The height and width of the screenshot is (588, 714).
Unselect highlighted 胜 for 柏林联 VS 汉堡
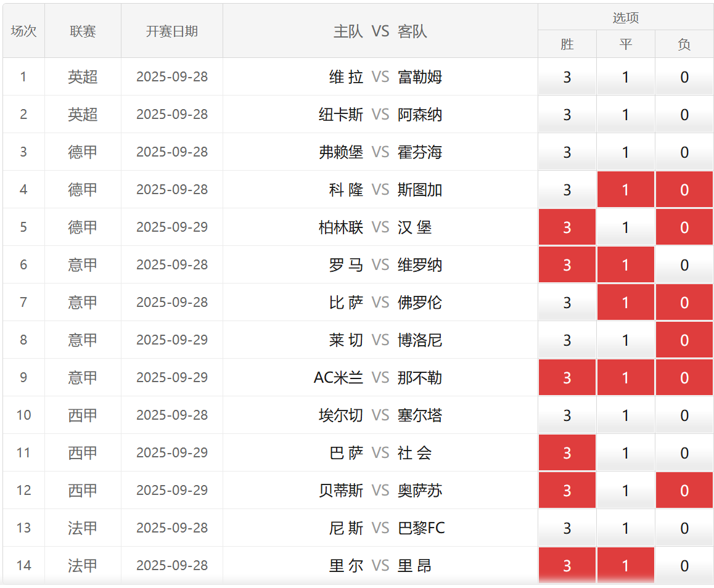(567, 227)
